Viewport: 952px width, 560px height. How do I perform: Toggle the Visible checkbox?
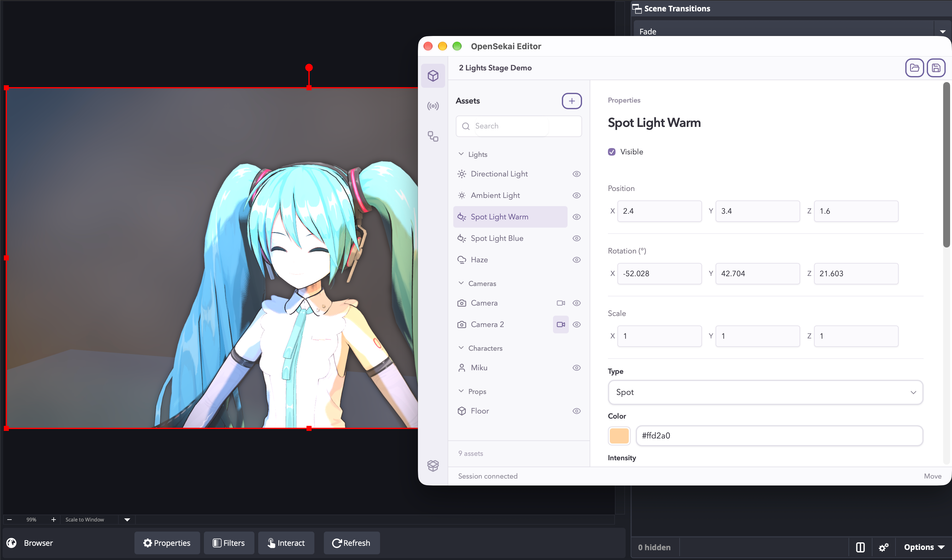point(612,152)
